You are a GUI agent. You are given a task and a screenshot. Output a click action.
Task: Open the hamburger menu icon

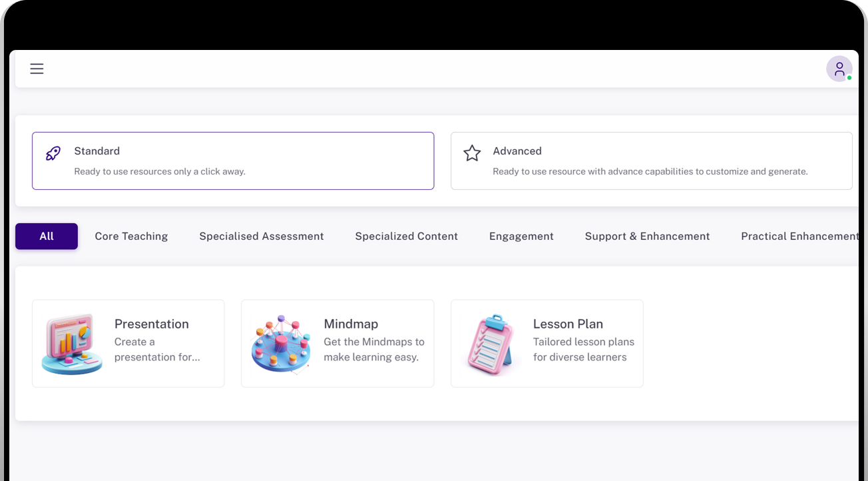tap(37, 69)
